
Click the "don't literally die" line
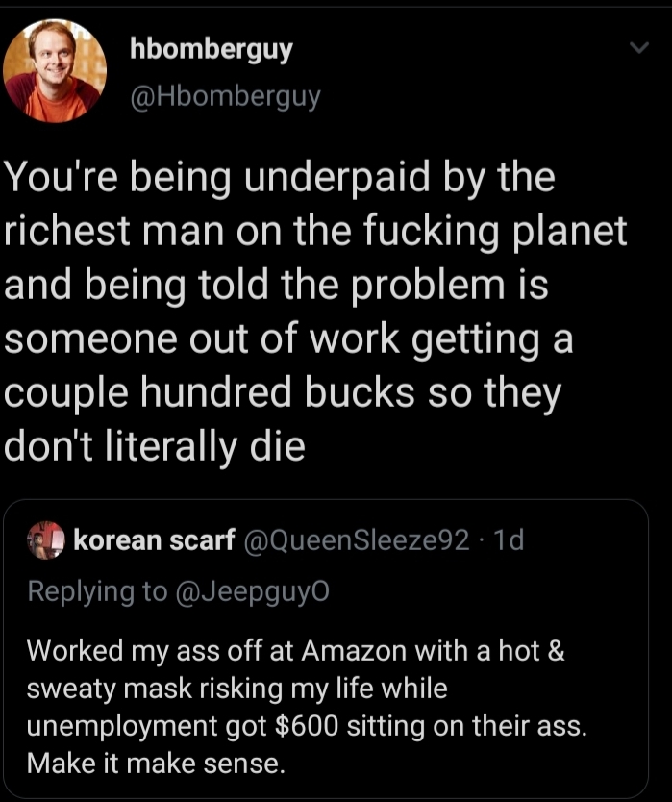(155, 447)
